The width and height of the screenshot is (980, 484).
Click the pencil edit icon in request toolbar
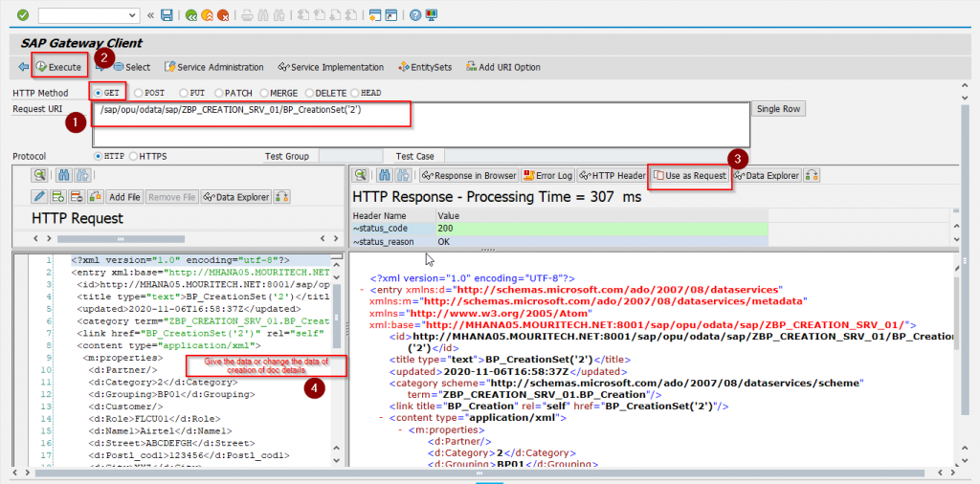(39, 197)
